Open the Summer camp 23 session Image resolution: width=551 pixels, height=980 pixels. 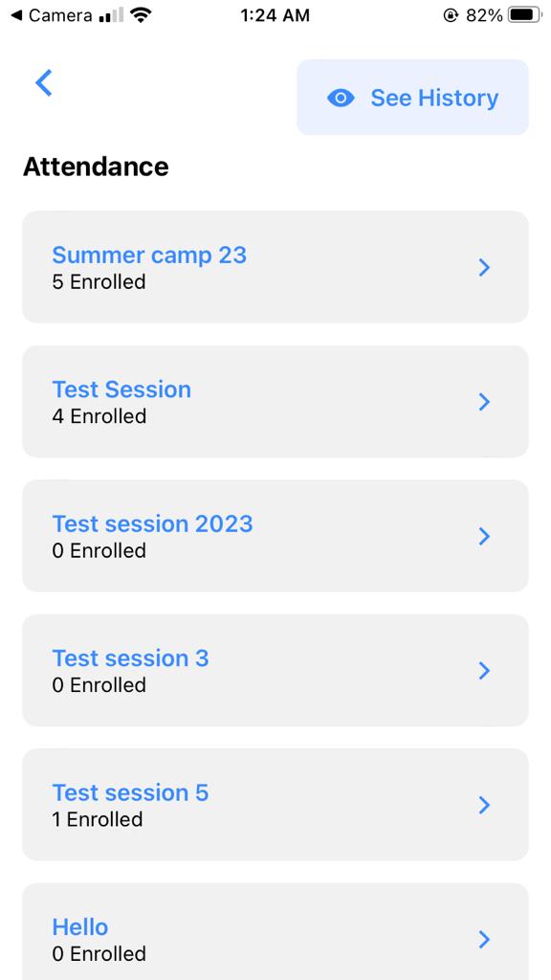tap(148, 256)
